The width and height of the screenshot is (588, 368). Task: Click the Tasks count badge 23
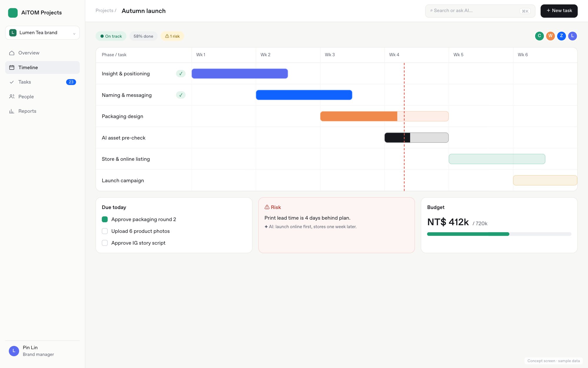pos(71,82)
